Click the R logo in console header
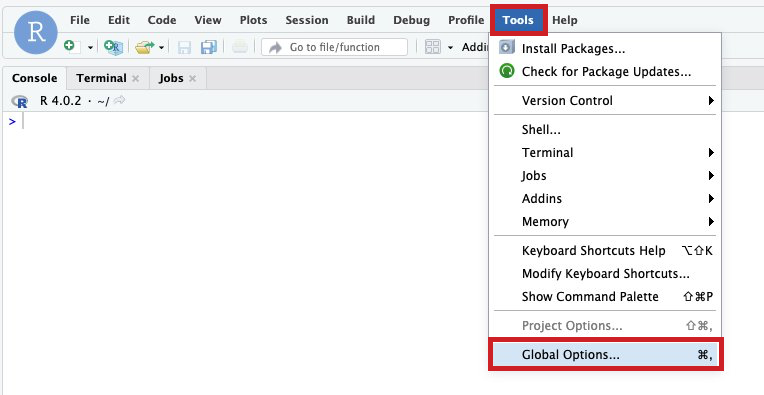Image resolution: width=764 pixels, height=395 pixels. [x=19, y=101]
